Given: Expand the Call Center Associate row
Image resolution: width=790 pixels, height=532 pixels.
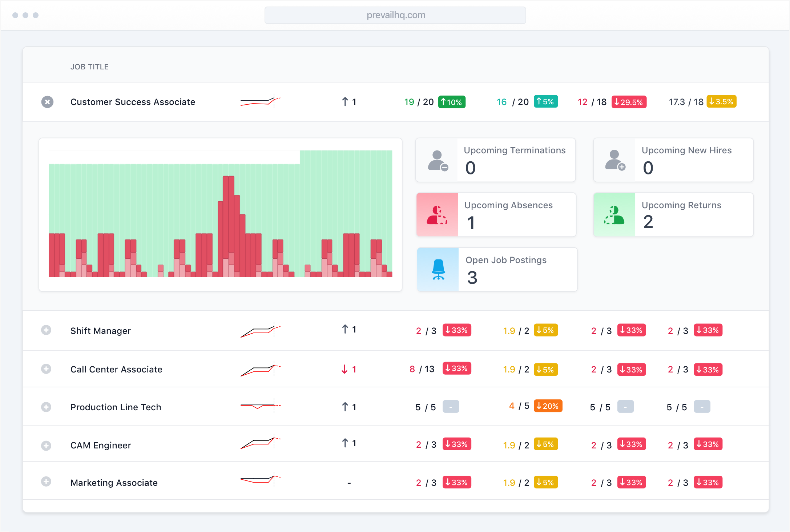Looking at the screenshot, I should tap(46, 369).
